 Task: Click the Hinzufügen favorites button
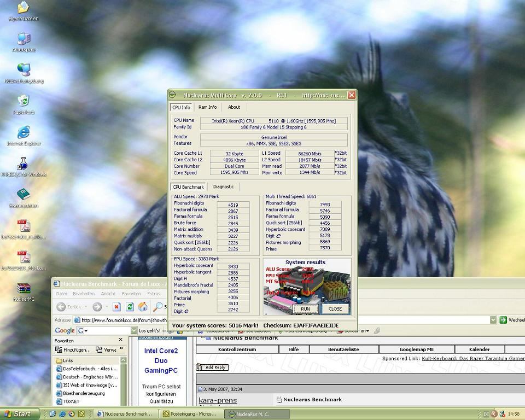pyautogui.click(x=73, y=349)
